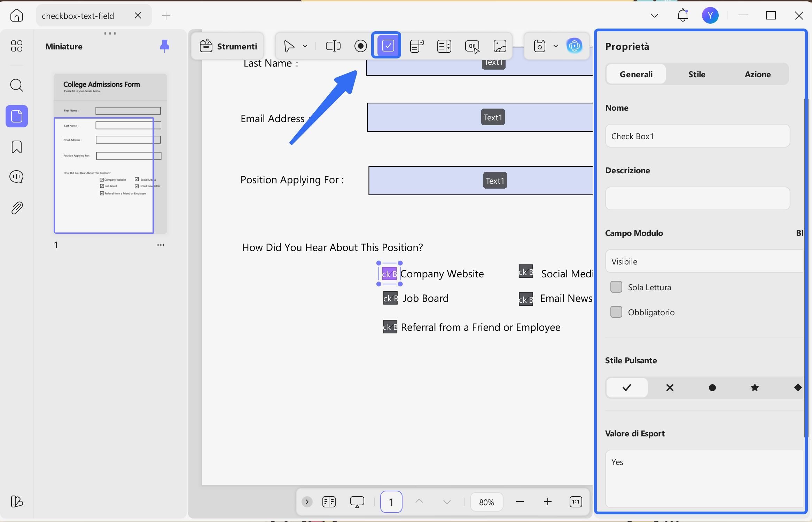
Task: Click the Descrizione input field
Action: click(697, 198)
